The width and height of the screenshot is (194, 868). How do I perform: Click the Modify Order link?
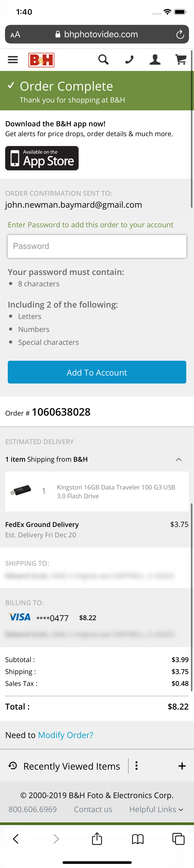point(65,735)
